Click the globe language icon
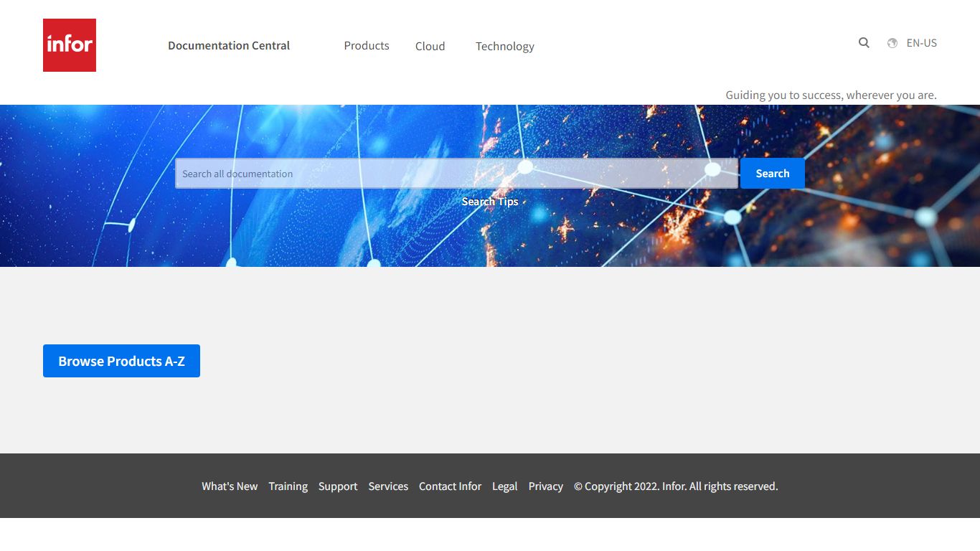This screenshot has width=980, height=551. point(892,43)
